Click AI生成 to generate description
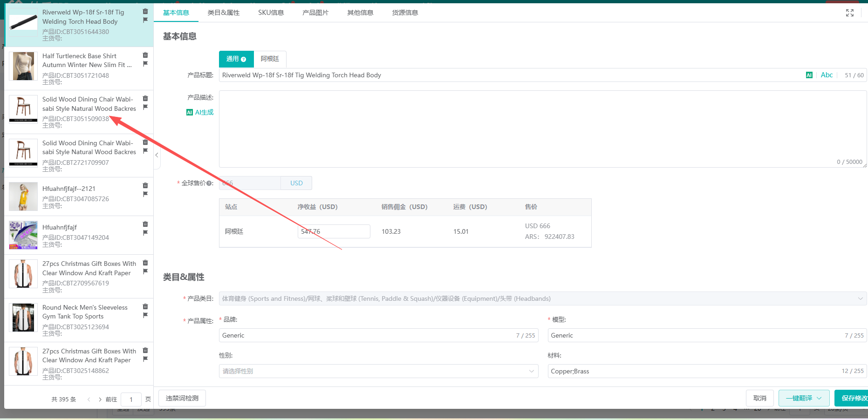 coord(200,112)
